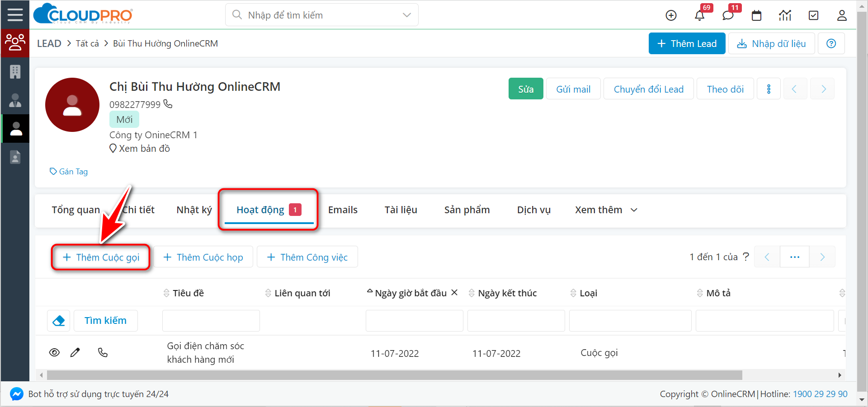The height and width of the screenshot is (407, 868).
Task: Sort by Loại column
Action: pyautogui.click(x=584, y=293)
